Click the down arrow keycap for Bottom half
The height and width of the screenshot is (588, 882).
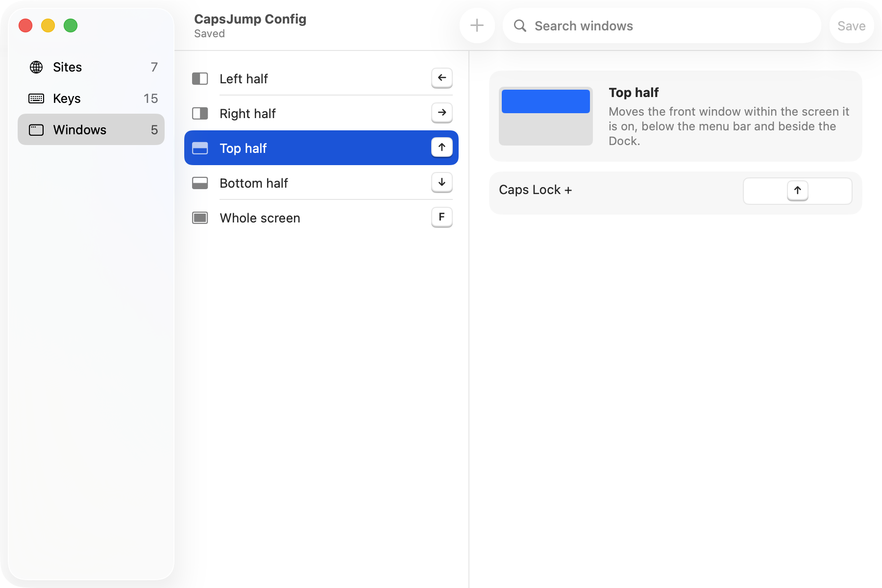[442, 182]
